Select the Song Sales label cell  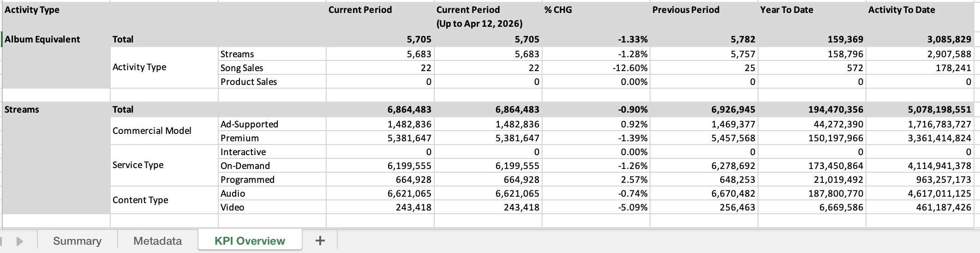pos(242,68)
